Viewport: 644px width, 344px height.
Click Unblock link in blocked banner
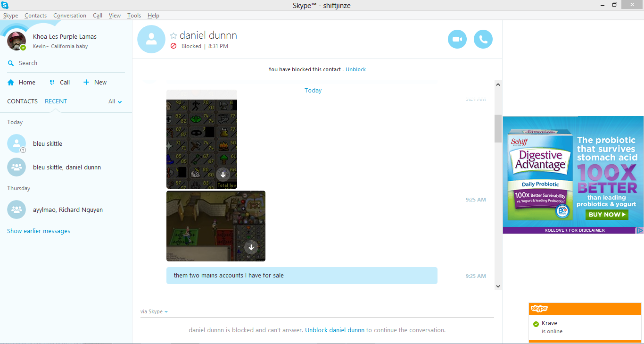tap(355, 69)
